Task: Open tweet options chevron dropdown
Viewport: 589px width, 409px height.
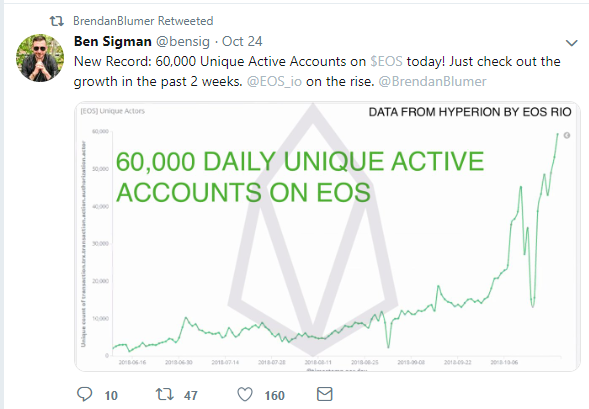Action: (x=572, y=43)
